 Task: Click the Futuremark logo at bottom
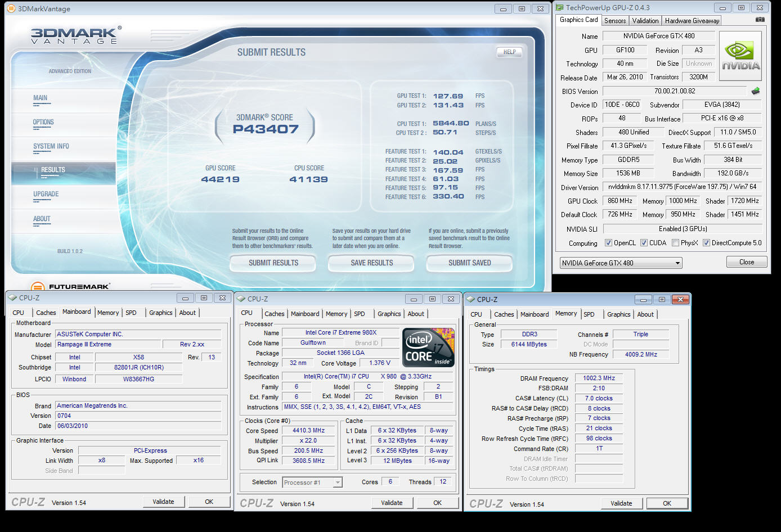click(x=71, y=287)
